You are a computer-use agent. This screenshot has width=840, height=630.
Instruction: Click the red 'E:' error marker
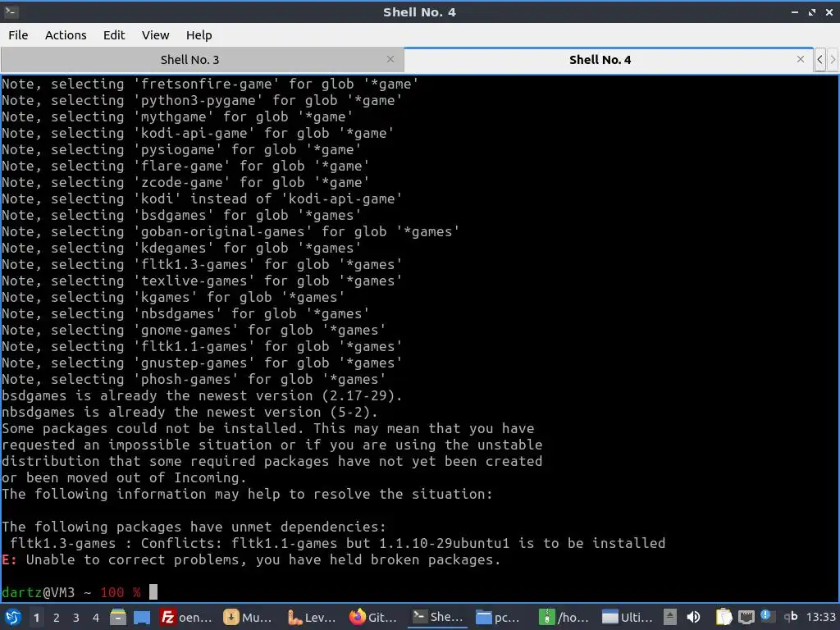tap(9, 559)
